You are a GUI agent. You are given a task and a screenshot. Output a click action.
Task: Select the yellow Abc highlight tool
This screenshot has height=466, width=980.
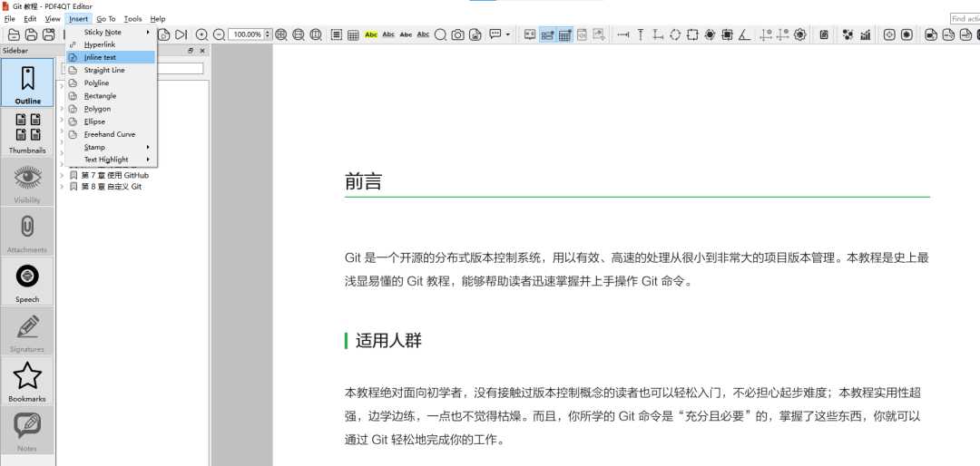(371, 35)
